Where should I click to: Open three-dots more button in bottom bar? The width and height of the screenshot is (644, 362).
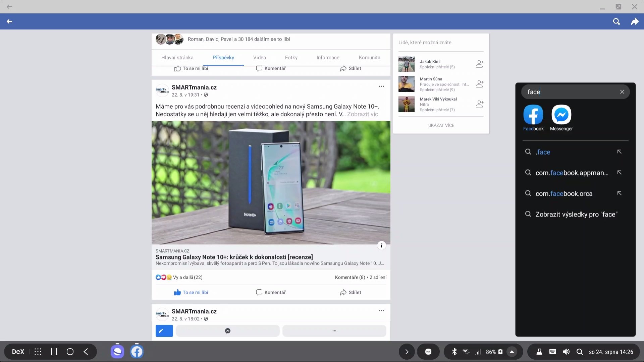[334, 331]
